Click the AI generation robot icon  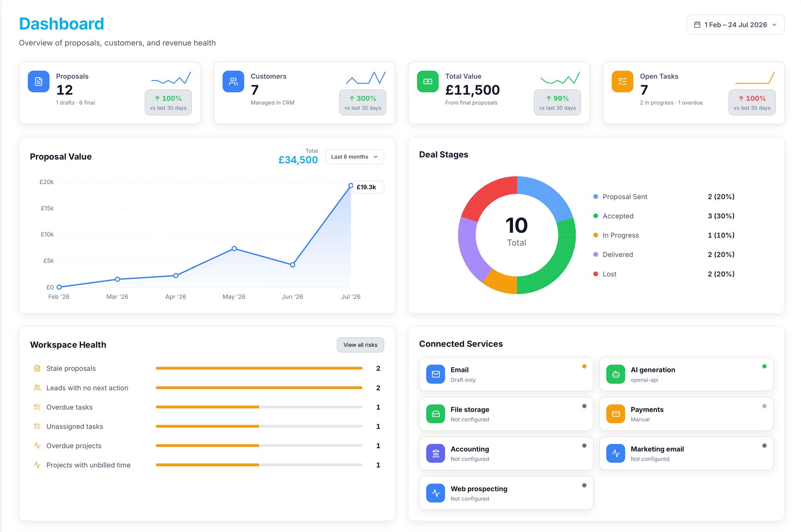pos(616,374)
